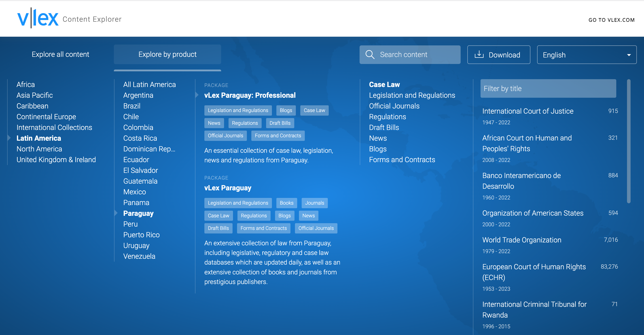This screenshot has width=644, height=335.
Task: Click the results list vertical scrollbar
Action: [x=629, y=141]
